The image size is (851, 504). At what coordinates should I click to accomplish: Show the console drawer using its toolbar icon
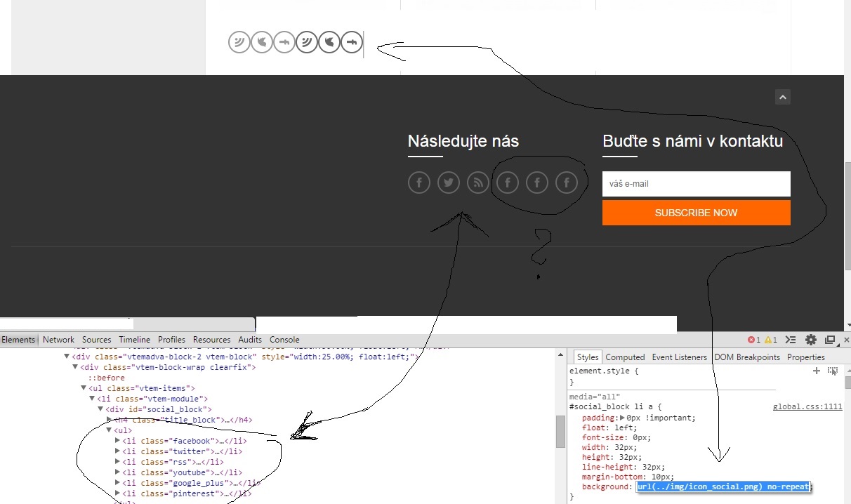point(791,340)
